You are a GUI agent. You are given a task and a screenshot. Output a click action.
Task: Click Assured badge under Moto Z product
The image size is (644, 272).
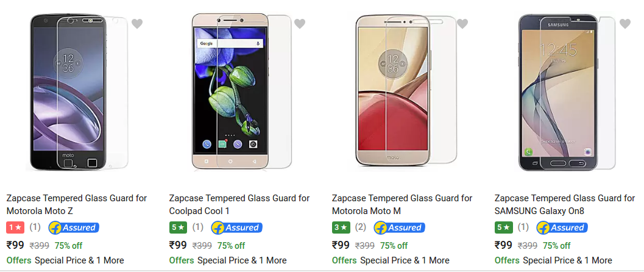(x=74, y=227)
